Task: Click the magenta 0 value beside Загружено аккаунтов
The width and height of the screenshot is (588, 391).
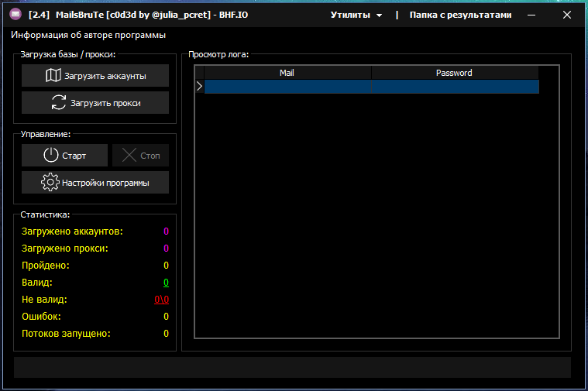Action: [166, 232]
